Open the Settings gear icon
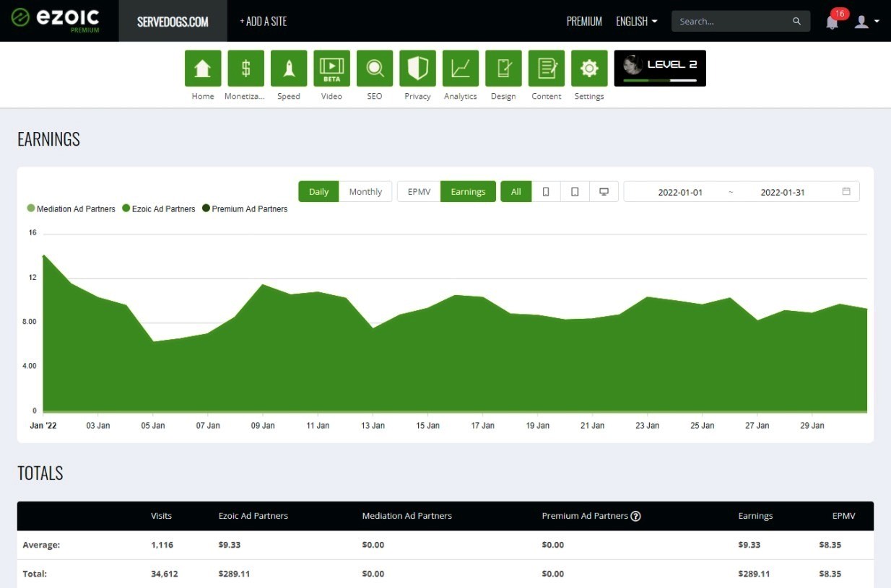Viewport: 891px width, 588px height. 589,69
